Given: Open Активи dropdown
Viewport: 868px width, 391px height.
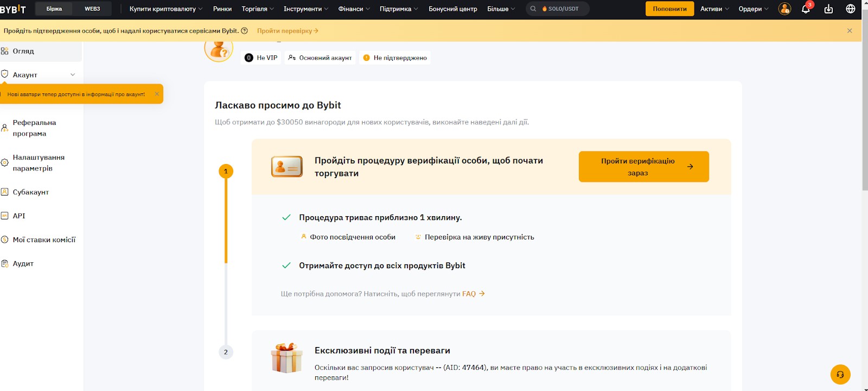Looking at the screenshot, I should coord(714,9).
